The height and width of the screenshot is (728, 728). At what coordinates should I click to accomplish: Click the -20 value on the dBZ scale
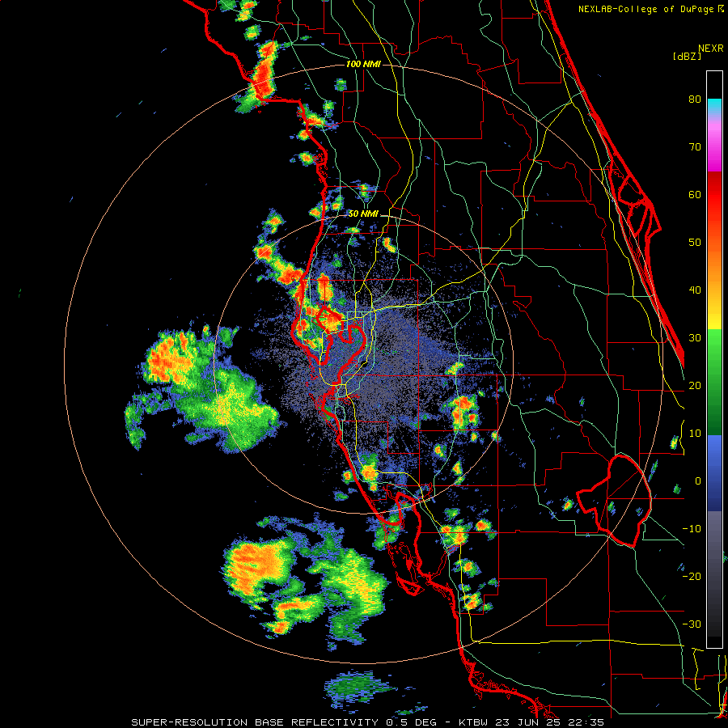click(692, 577)
